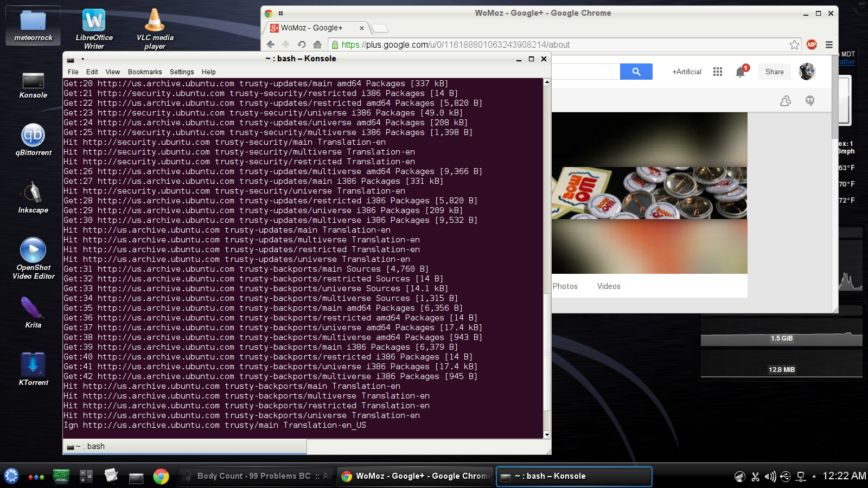
Task: Open the terminal launcher in panel
Action: [136, 477]
